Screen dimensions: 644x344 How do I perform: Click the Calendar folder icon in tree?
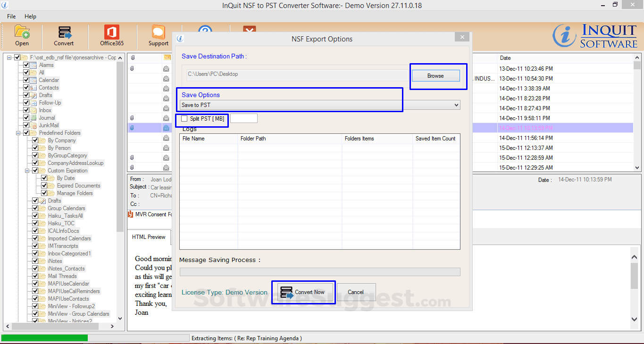click(33, 80)
